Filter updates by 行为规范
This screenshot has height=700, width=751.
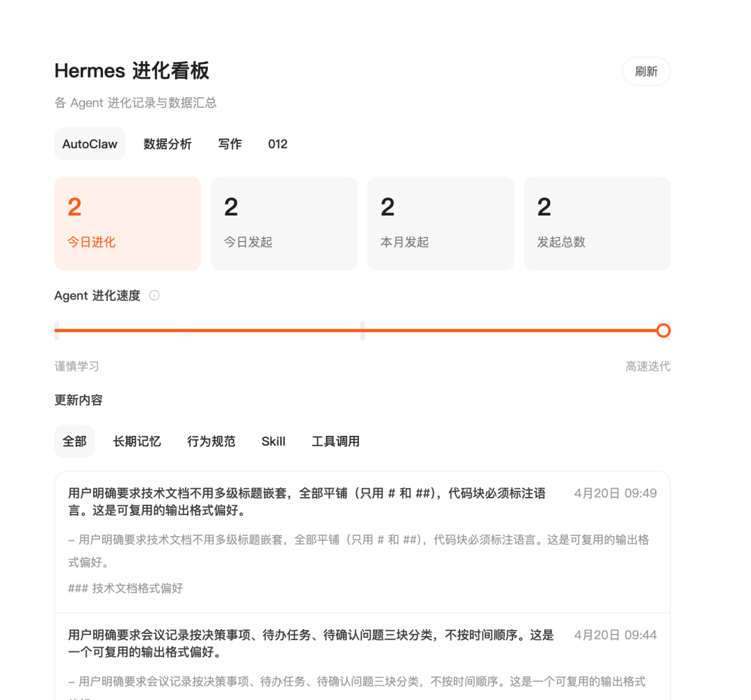pyautogui.click(x=211, y=441)
